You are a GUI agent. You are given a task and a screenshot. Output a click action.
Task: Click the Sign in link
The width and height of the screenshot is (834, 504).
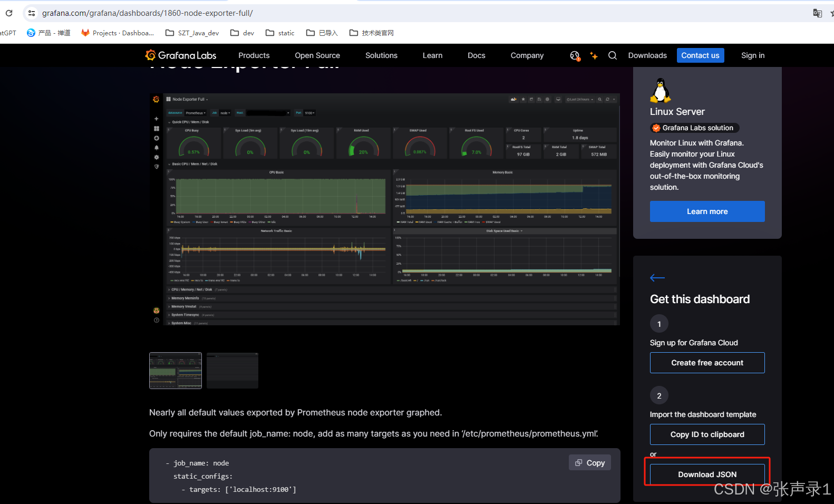pyautogui.click(x=752, y=55)
